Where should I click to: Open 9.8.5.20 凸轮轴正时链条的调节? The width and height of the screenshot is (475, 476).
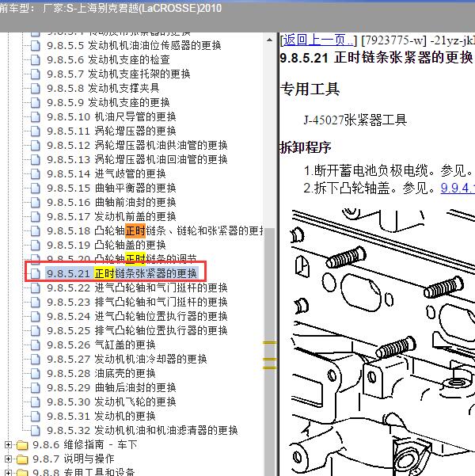tap(122, 257)
